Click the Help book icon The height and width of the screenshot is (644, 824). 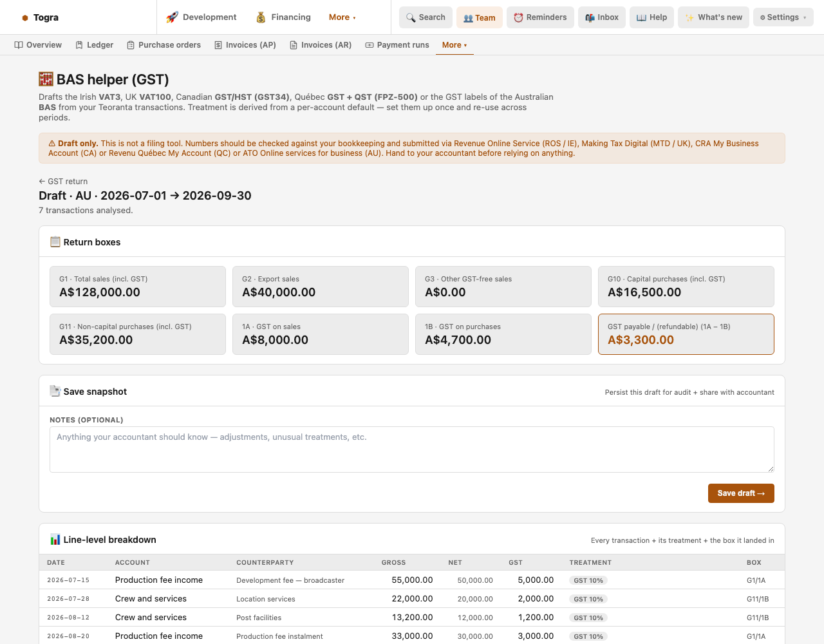tap(641, 17)
